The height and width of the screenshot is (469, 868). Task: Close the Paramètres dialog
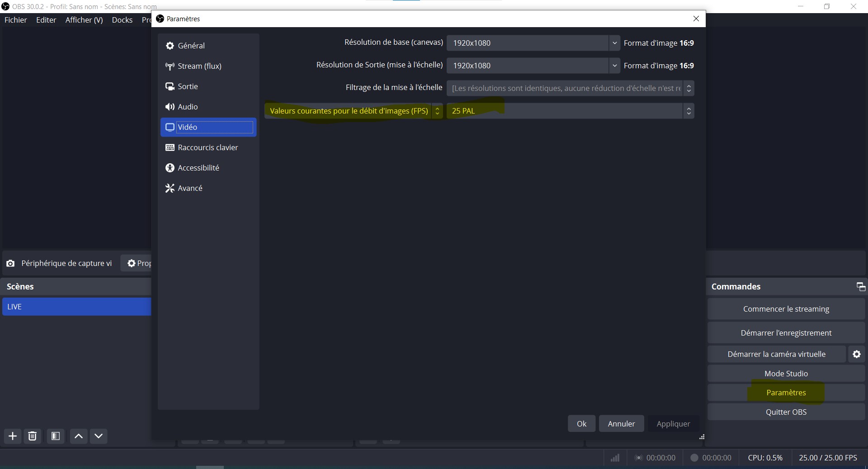coord(696,19)
